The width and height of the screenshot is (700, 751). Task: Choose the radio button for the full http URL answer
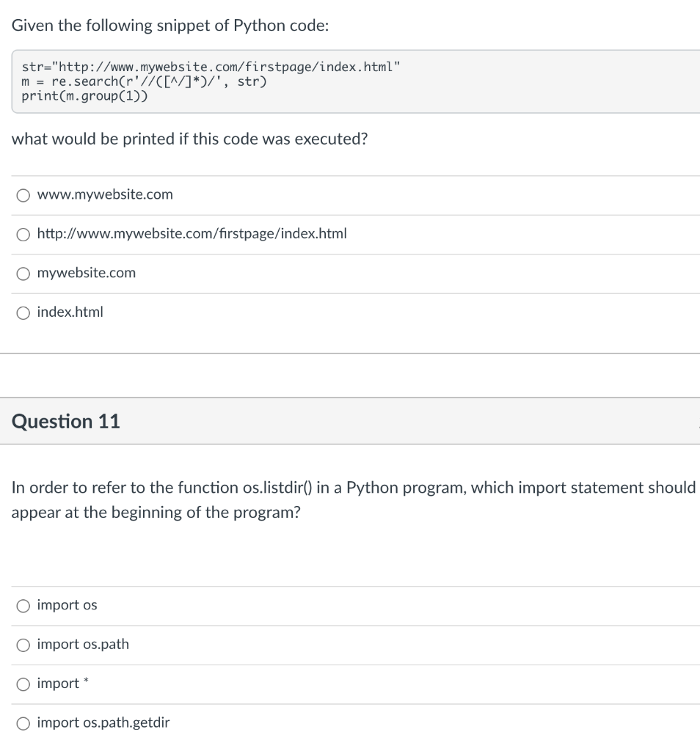(24, 234)
